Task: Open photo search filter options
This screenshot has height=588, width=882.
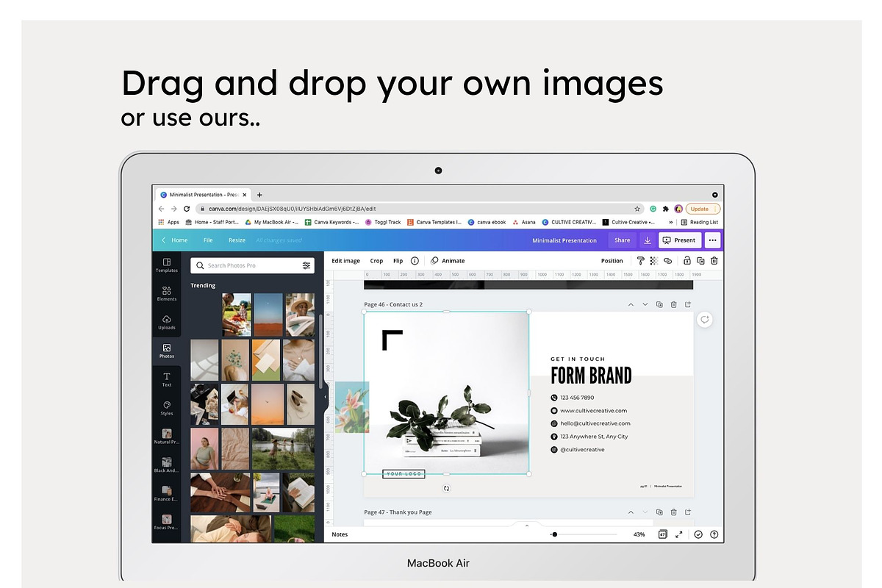Action: (306, 265)
